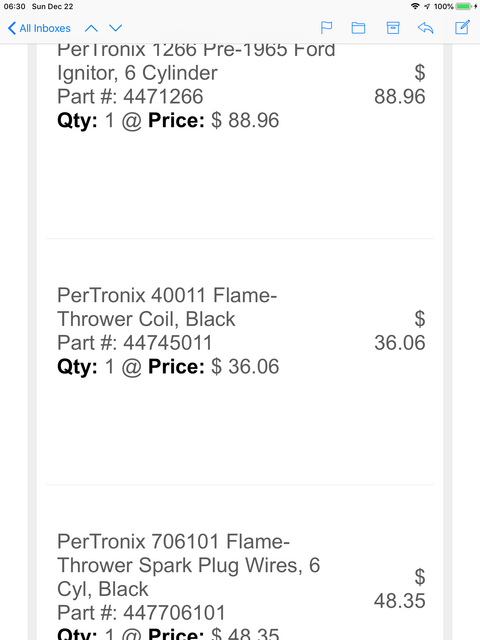Tap the reply arrow icon

pos(425,28)
